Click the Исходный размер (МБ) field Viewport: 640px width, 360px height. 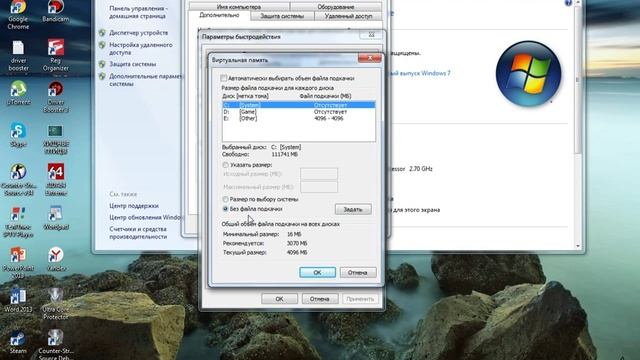319,174
